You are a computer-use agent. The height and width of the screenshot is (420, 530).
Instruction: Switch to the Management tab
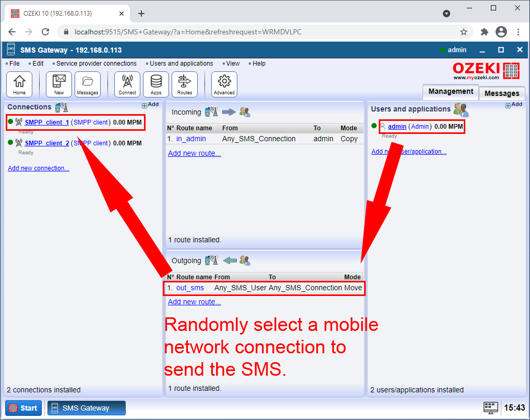click(x=451, y=92)
